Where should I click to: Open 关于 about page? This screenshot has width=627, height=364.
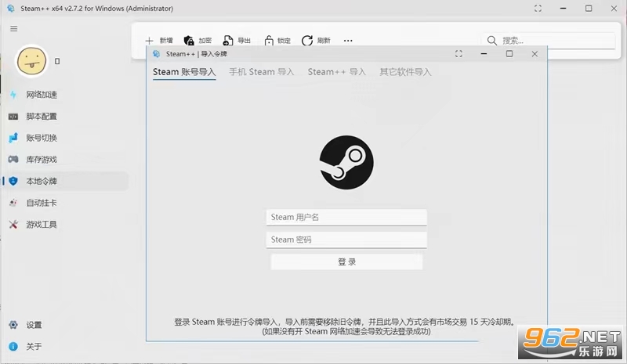(x=33, y=347)
